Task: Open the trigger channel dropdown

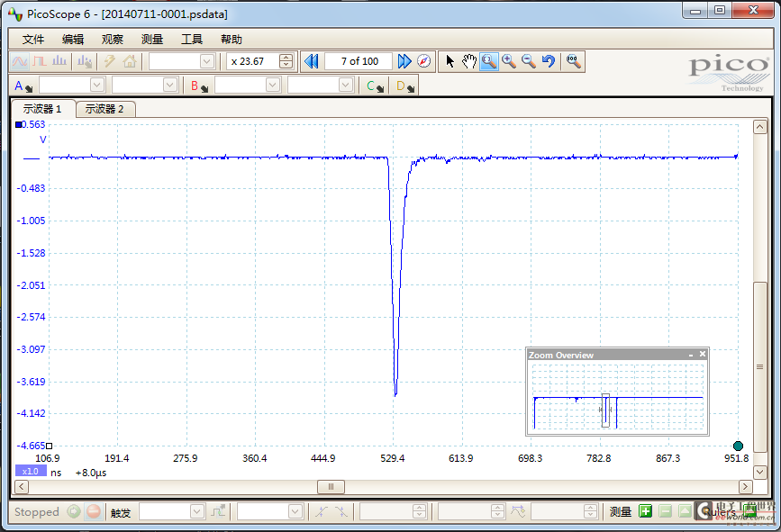Action: (295, 511)
